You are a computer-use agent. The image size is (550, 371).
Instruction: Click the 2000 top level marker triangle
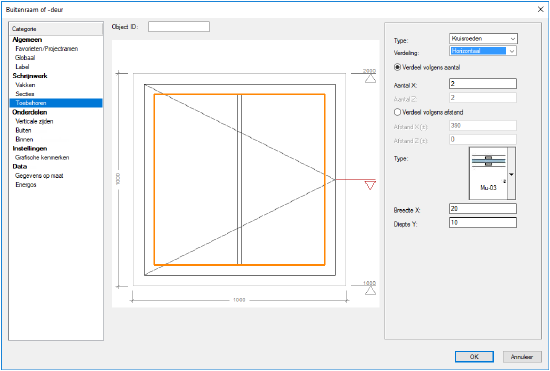370,79
